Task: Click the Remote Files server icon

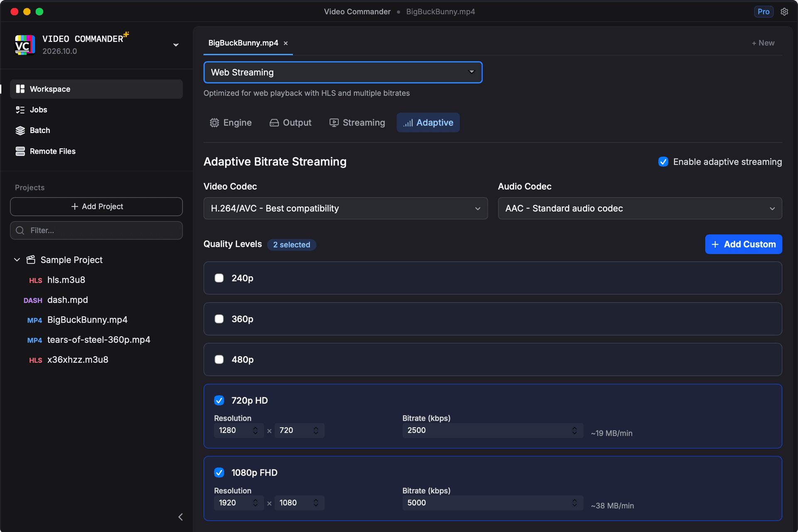Action: tap(20, 151)
